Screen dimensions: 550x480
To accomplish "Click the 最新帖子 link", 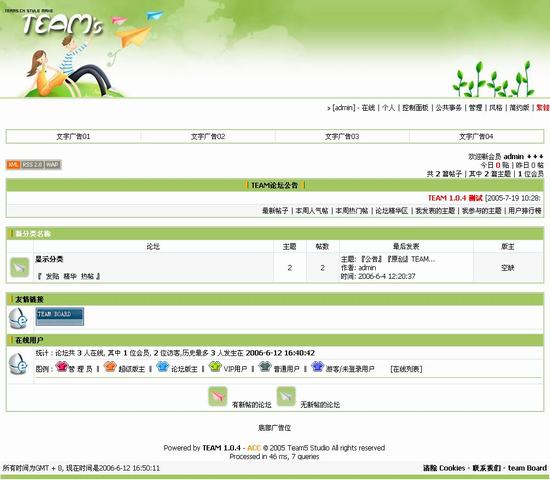I will 275,211.
